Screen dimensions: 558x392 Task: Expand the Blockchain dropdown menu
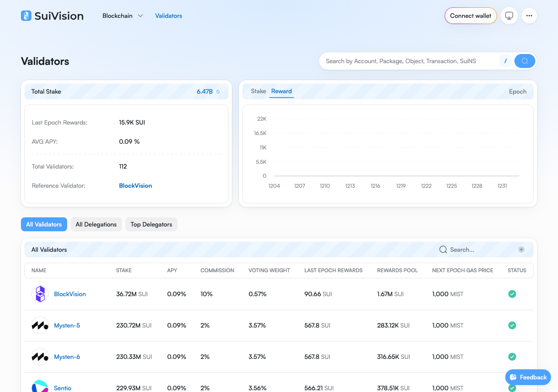coord(122,16)
